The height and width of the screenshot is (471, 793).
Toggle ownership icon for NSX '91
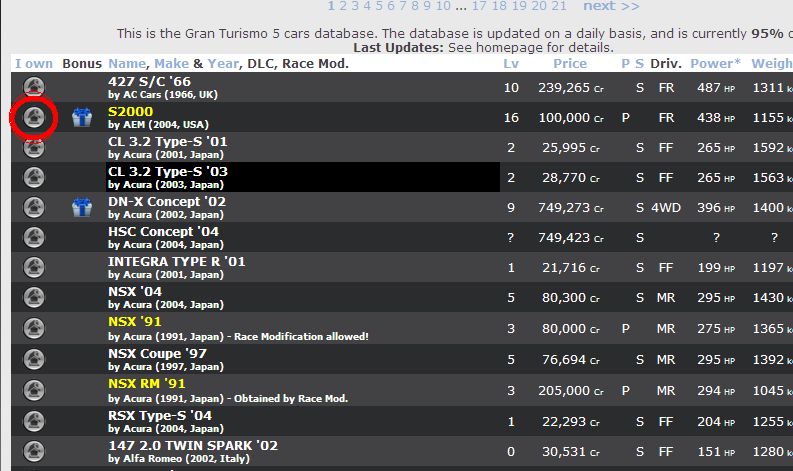[34, 328]
